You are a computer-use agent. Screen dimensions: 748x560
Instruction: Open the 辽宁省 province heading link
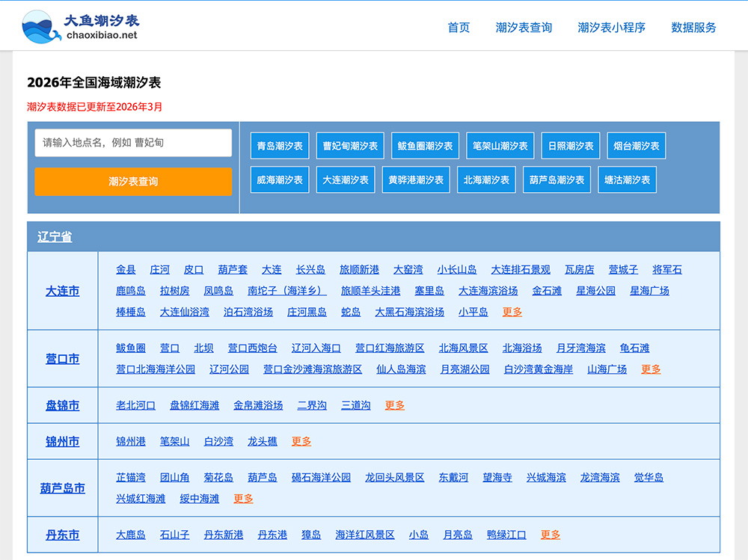click(55, 236)
